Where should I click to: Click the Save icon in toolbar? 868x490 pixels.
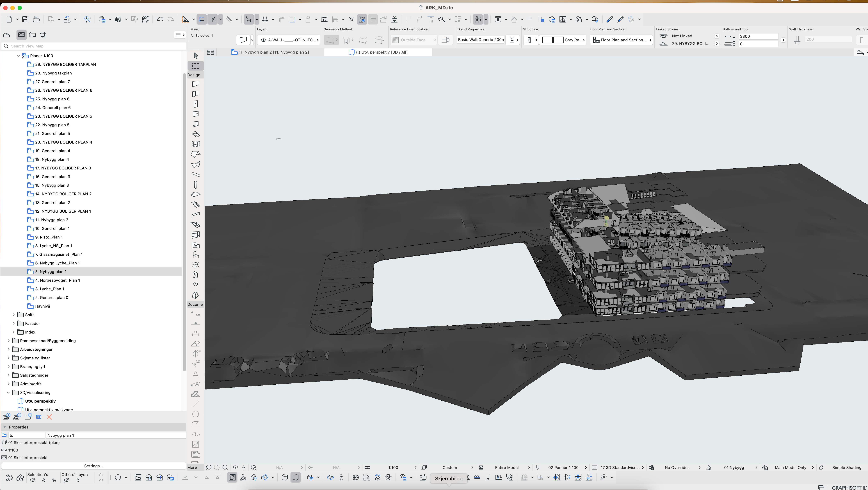pos(25,19)
